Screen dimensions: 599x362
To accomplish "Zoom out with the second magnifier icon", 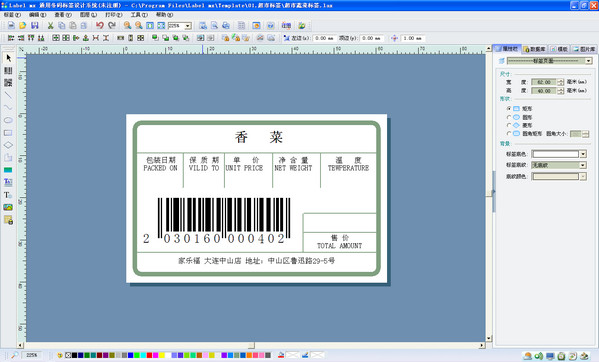I will [x=139, y=26].
